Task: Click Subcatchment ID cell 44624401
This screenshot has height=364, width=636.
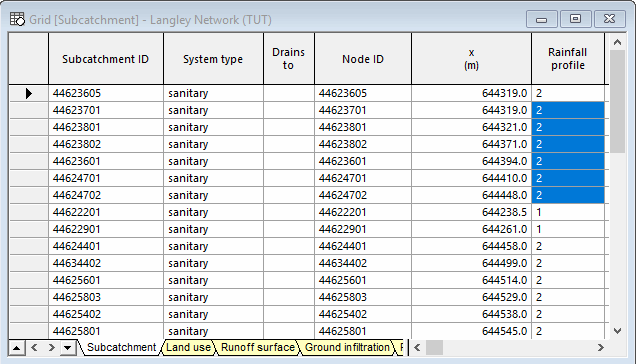Action: click(106, 246)
